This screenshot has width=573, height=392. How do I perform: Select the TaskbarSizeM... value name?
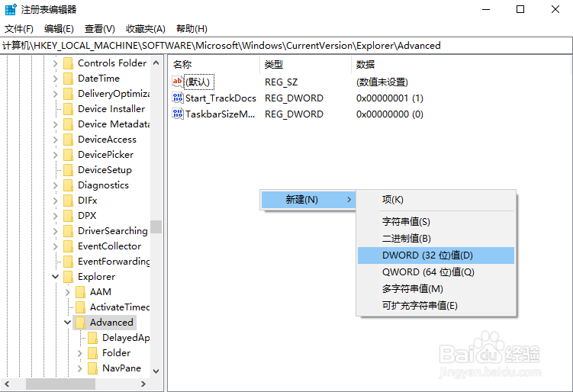pyautogui.click(x=220, y=114)
